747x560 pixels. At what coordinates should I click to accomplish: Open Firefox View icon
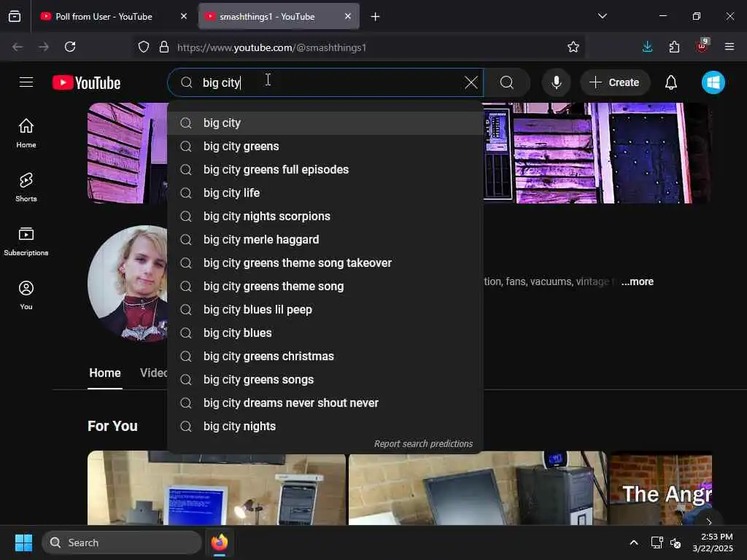[15, 16]
